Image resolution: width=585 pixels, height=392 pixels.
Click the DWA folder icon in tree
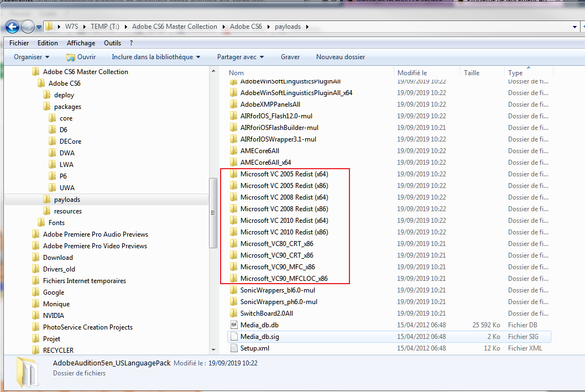(x=53, y=153)
